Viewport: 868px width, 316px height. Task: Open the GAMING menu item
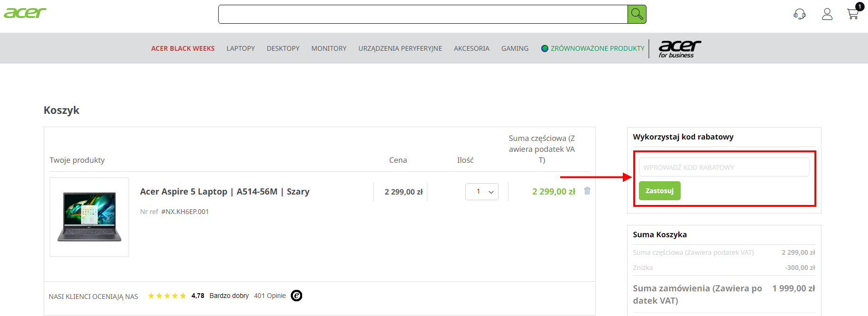coord(515,48)
